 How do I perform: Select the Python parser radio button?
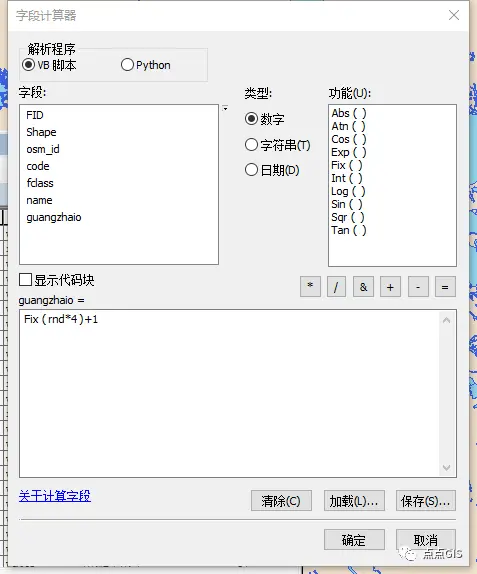[x=127, y=65]
